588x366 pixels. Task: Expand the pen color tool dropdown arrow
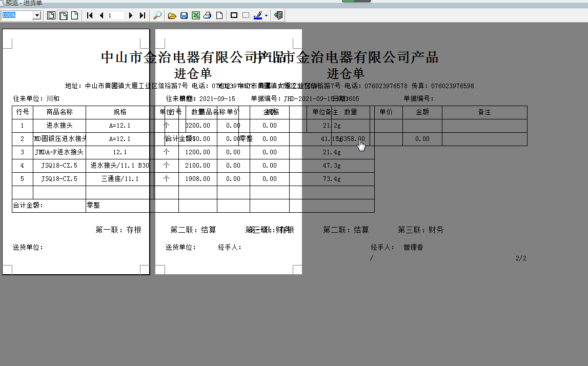(x=266, y=16)
